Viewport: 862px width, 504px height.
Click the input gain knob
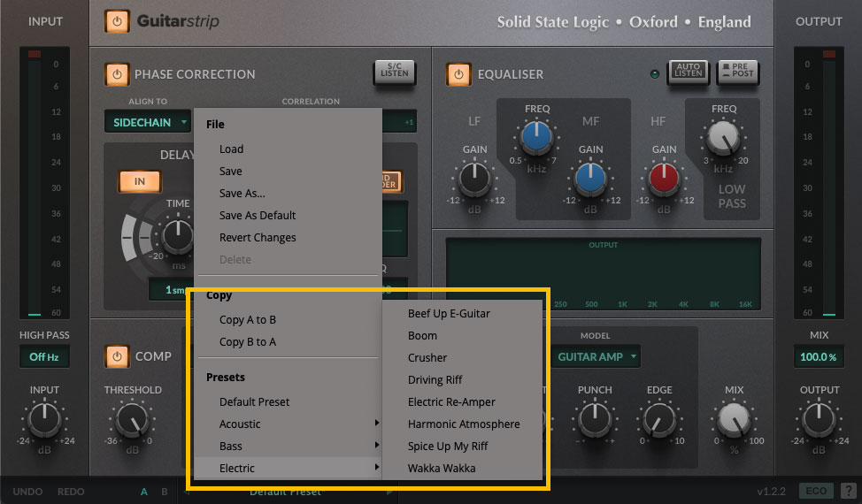[x=44, y=418]
